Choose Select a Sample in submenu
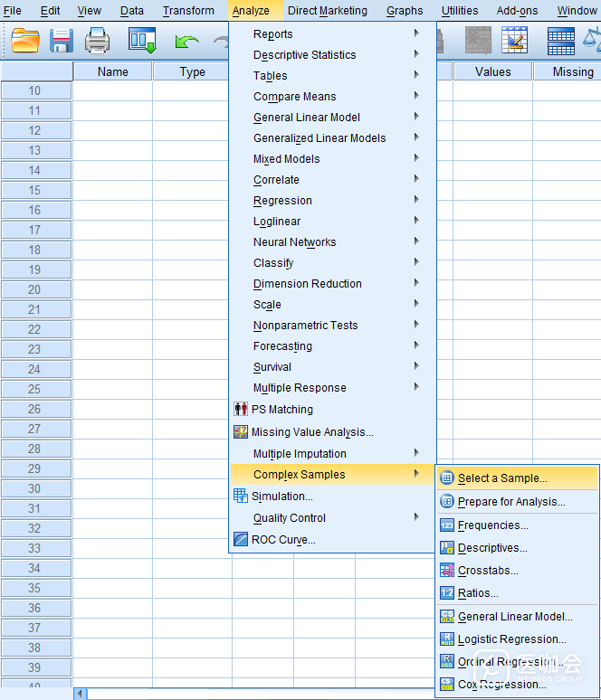 pos(501,478)
